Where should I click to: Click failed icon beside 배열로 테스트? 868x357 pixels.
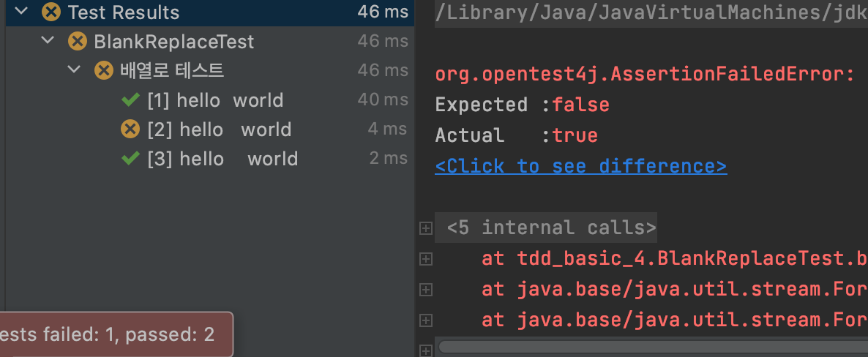point(103,70)
